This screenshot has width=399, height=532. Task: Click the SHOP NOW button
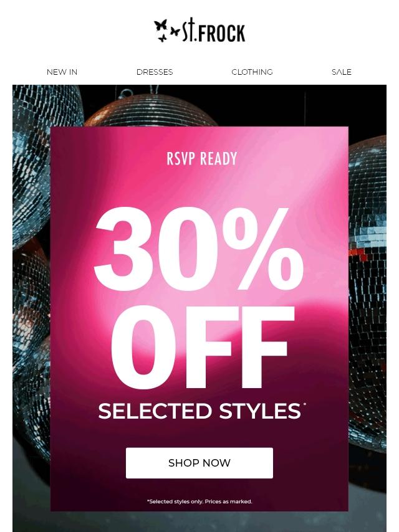point(199,463)
